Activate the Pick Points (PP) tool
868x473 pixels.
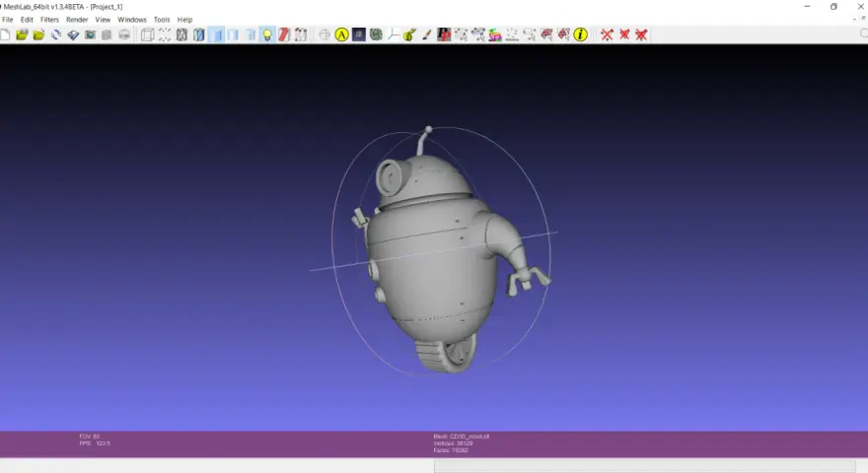coord(444,34)
